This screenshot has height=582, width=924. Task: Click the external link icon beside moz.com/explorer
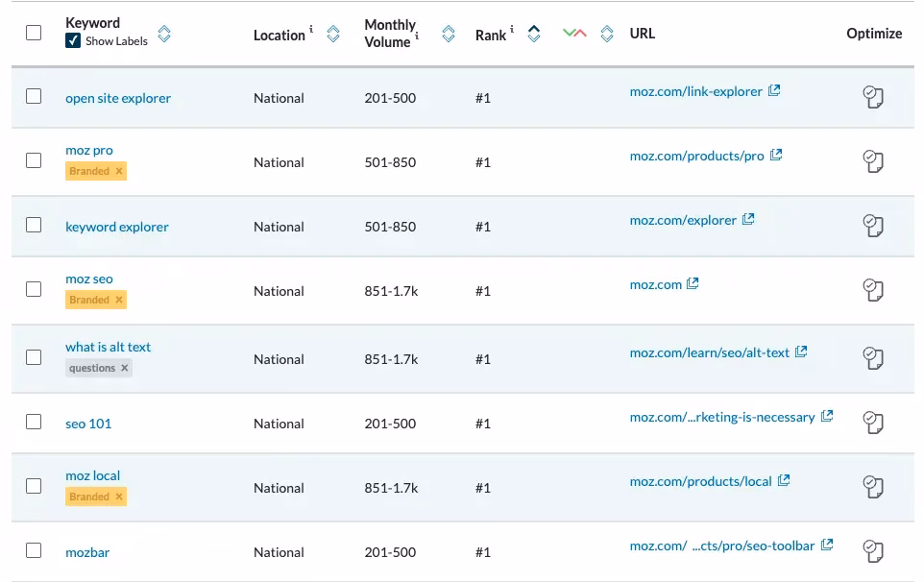746,219
